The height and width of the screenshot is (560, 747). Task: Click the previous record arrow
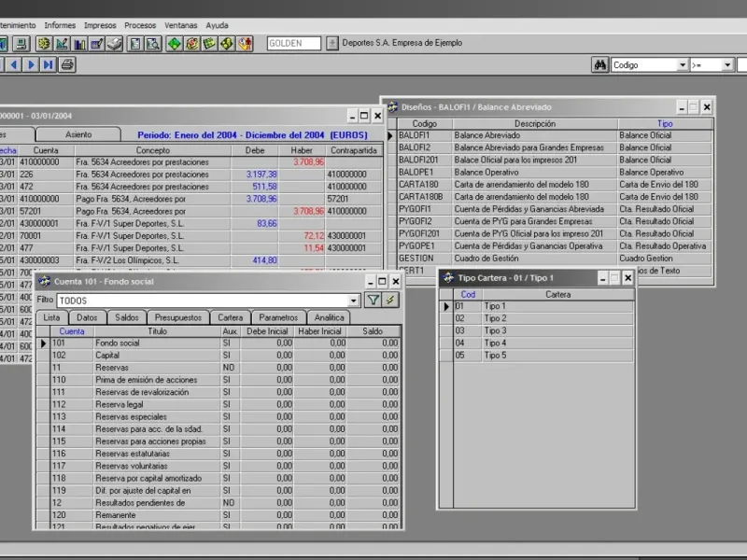pyautogui.click(x=13, y=64)
